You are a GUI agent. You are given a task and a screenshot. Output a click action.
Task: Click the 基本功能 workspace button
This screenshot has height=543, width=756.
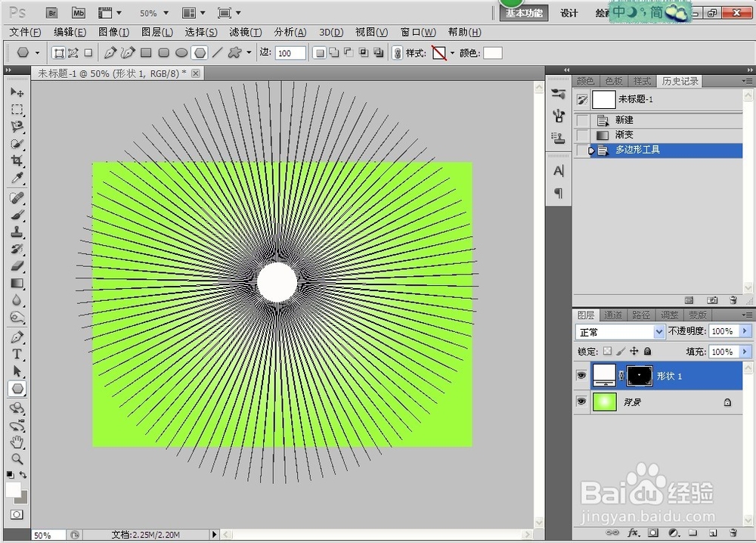(x=523, y=13)
